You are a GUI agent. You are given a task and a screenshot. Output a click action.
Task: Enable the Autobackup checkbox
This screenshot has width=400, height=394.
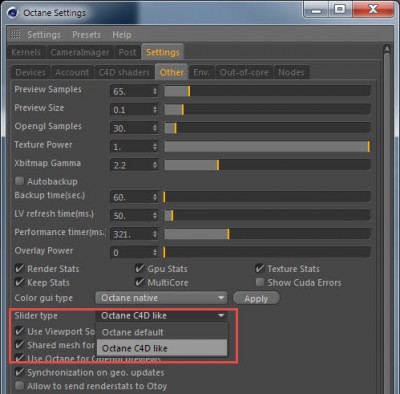pyautogui.click(x=20, y=181)
